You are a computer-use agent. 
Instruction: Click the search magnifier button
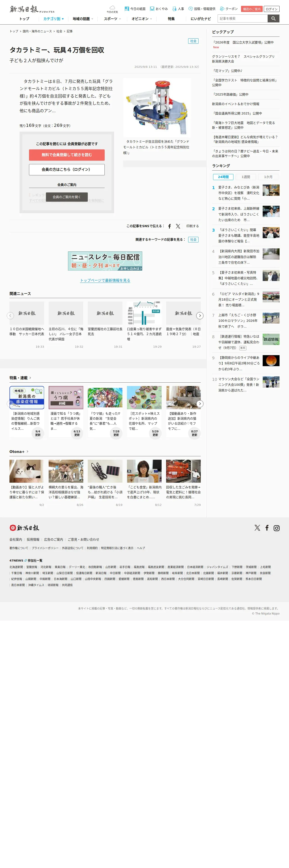273,18
